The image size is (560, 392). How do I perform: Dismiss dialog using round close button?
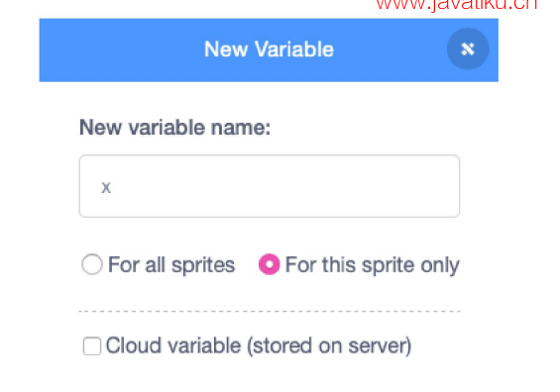(x=468, y=49)
